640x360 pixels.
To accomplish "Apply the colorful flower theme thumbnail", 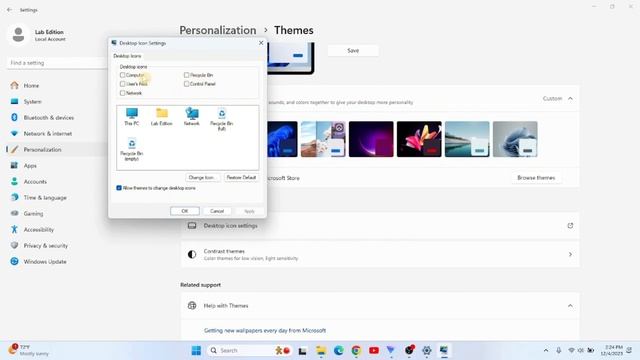I will 419,139.
